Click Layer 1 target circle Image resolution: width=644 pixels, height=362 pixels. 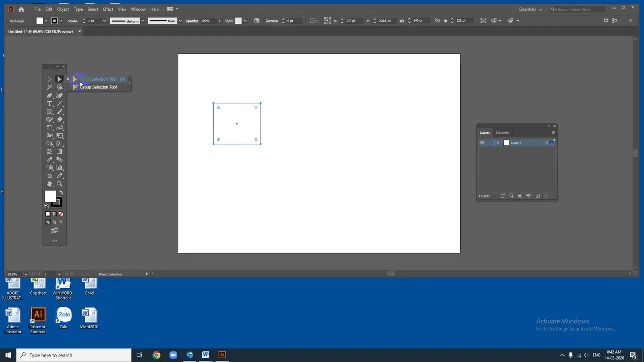pyautogui.click(x=547, y=143)
